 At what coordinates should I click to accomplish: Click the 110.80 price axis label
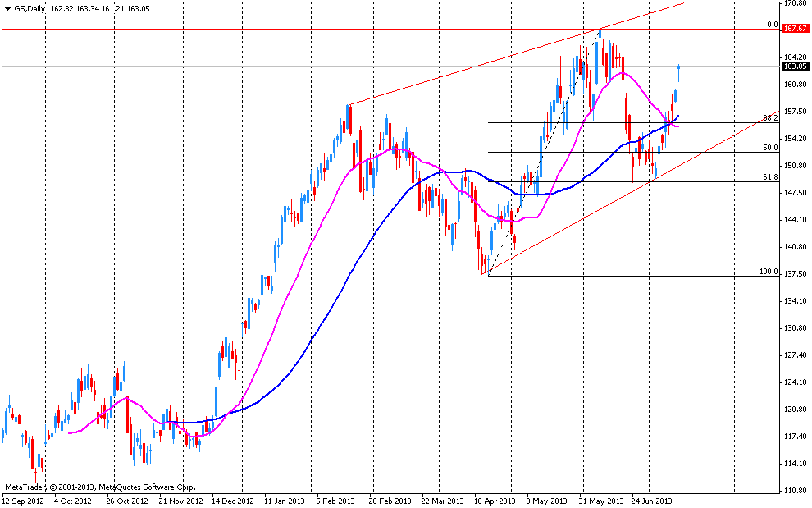click(x=796, y=491)
